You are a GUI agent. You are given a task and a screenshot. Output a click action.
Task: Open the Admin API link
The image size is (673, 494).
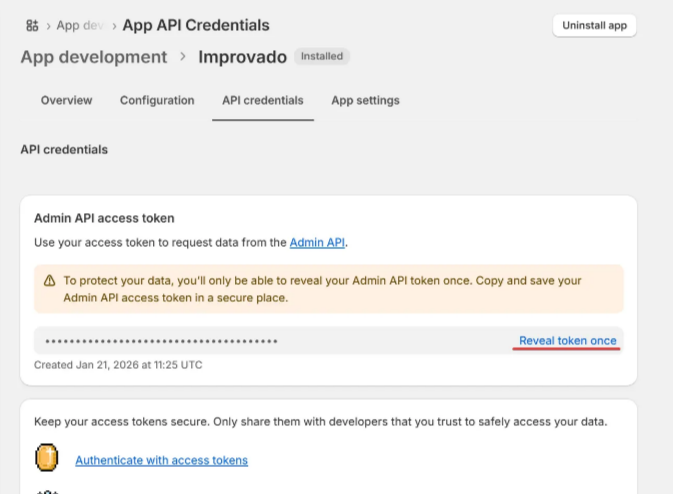coord(318,242)
